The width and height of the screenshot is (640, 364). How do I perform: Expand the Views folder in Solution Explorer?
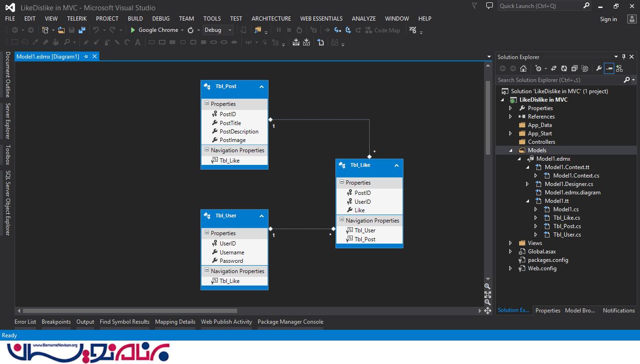pos(511,243)
